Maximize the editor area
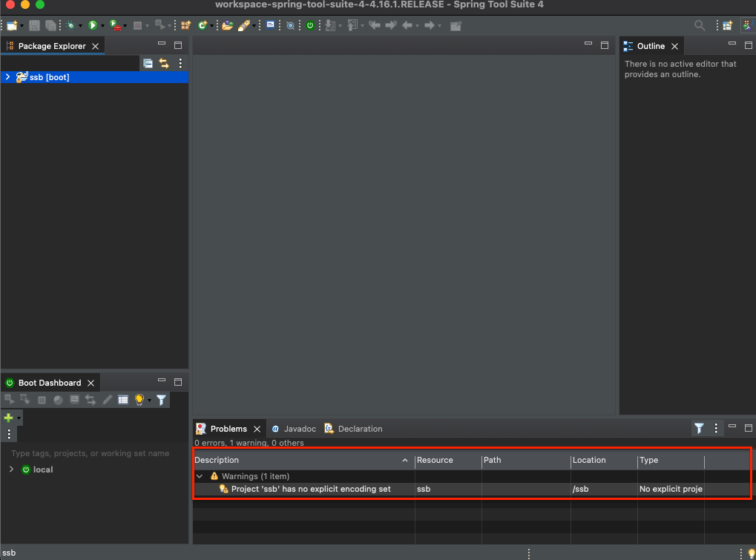This screenshot has width=756, height=560. pos(605,45)
